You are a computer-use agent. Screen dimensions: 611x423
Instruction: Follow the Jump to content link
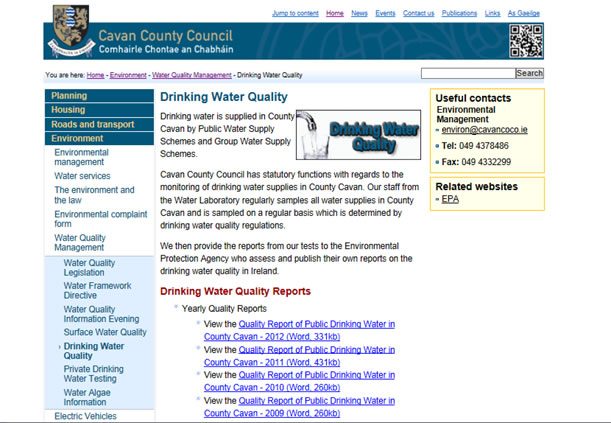point(295,14)
